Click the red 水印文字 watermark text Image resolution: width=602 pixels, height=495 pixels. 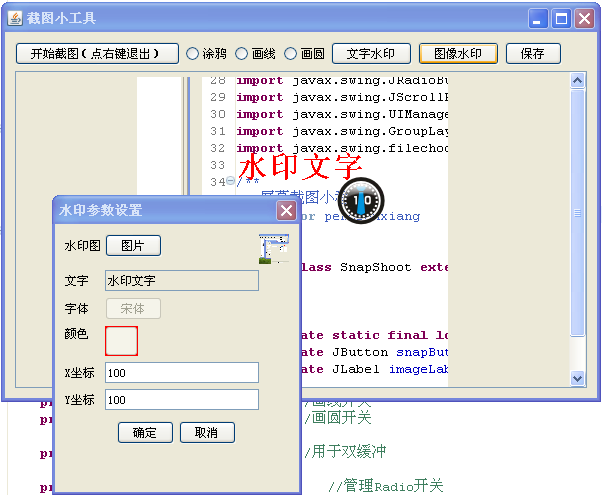pyautogui.click(x=300, y=166)
